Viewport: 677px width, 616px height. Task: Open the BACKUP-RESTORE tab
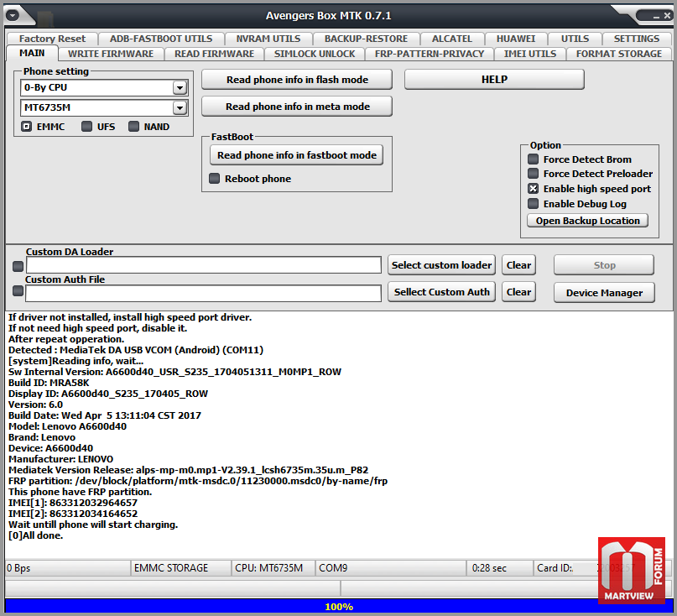click(x=366, y=39)
